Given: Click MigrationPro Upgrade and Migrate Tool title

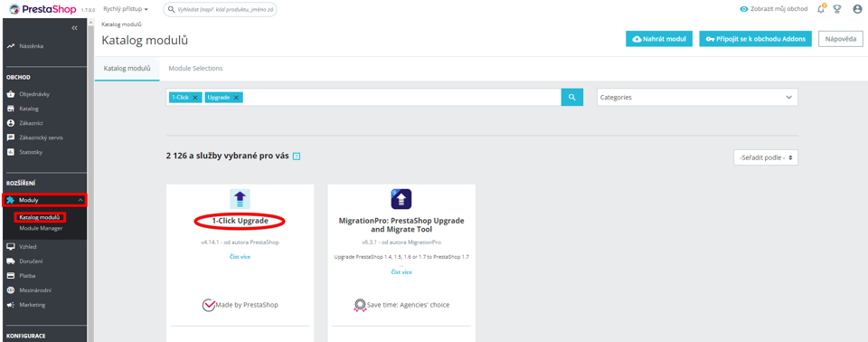Looking at the screenshot, I should [x=401, y=225].
